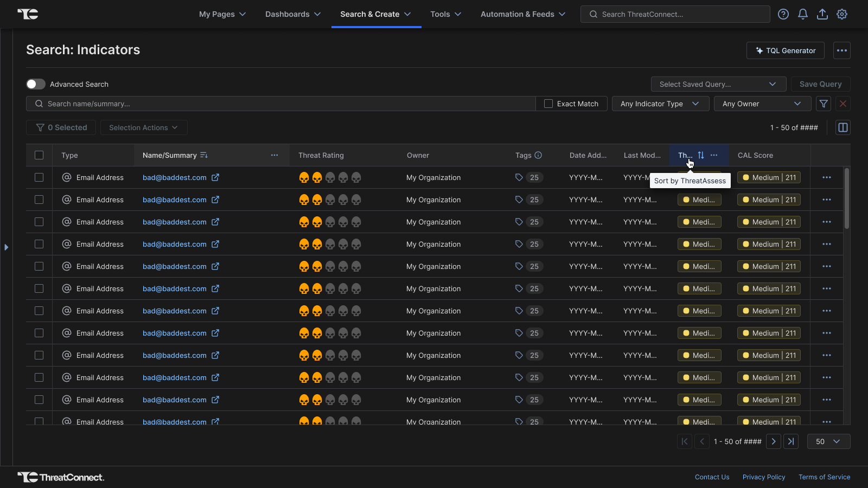Check the Exact Match checkbox
Image resolution: width=868 pixels, height=488 pixels.
[x=548, y=104]
